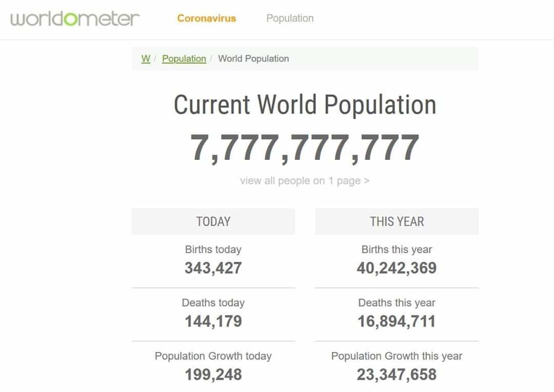Click the 343,427 births today number
Viewport: 554px width, 392px height.
[213, 268]
